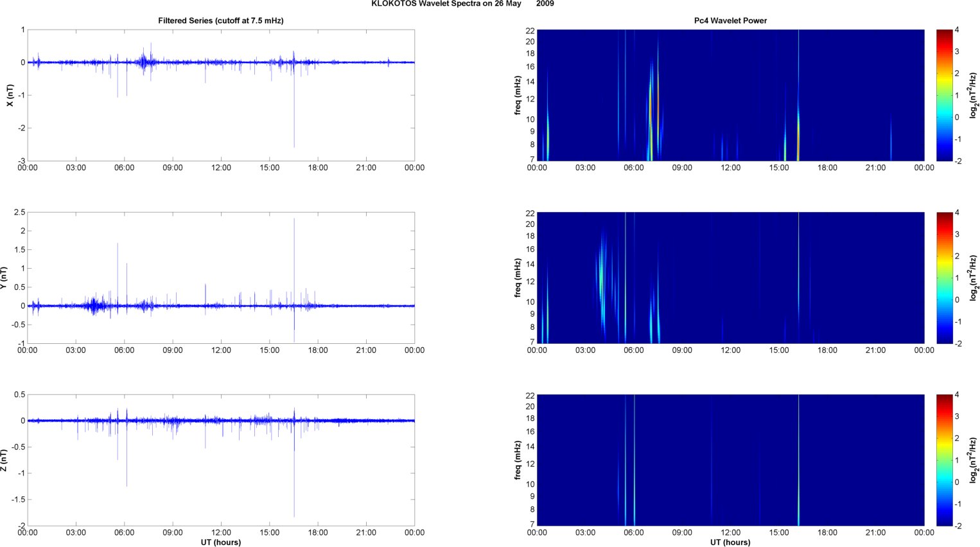Screen dimensions: 980x547
Task: Click the "-2" tick on the Z (nT) axis
Action: point(21,526)
